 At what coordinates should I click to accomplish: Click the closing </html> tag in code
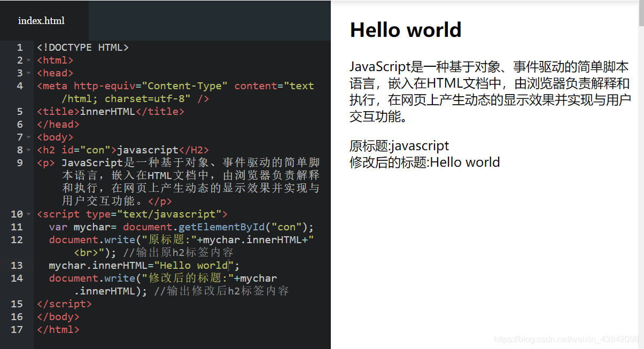[x=58, y=330]
